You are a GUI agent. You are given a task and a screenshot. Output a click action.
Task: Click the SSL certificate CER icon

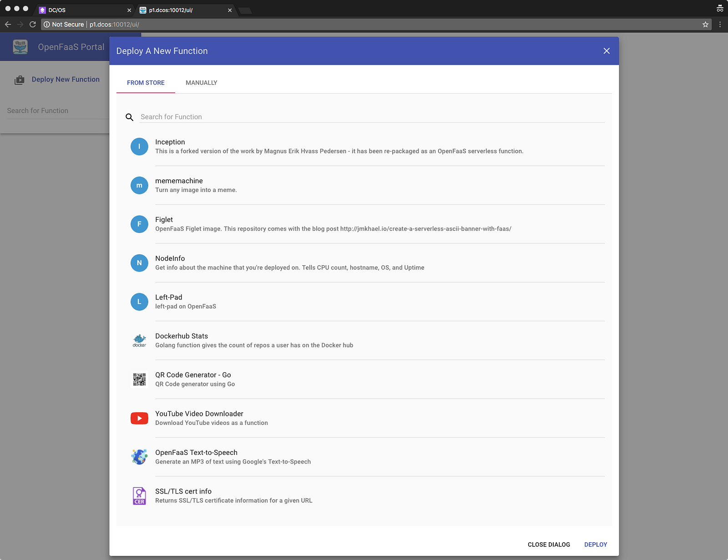pyautogui.click(x=139, y=496)
